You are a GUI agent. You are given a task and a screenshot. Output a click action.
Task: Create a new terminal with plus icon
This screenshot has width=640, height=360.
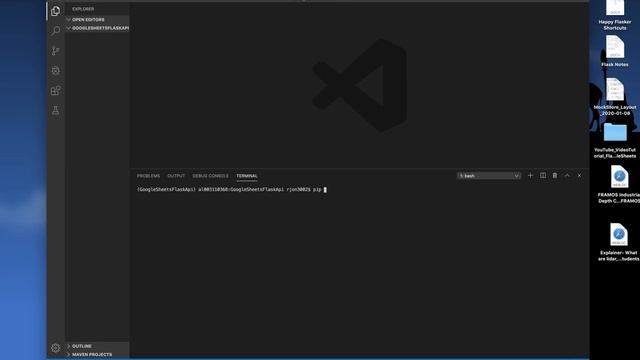pyautogui.click(x=530, y=176)
